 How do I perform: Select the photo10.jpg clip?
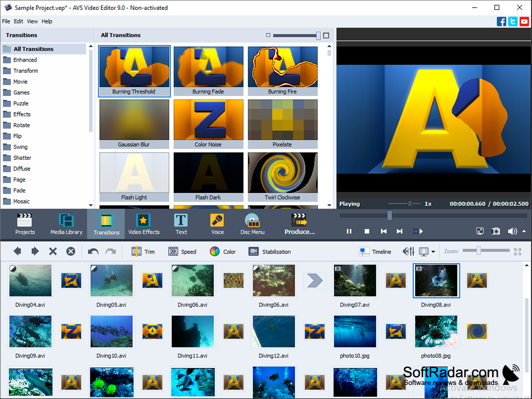click(355, 332)
